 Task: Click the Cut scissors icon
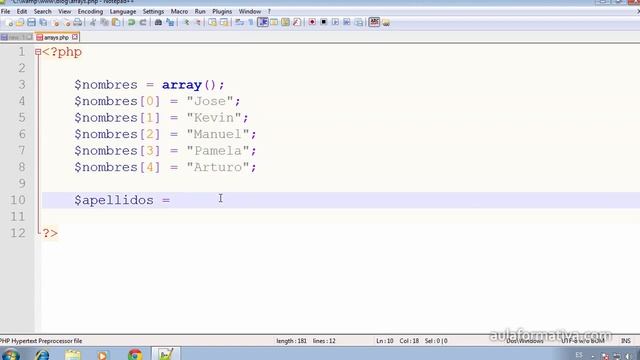point(93,22)
